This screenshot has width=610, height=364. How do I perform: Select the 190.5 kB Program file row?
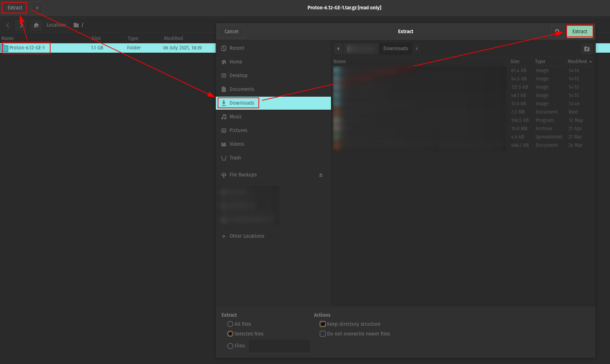463,120
